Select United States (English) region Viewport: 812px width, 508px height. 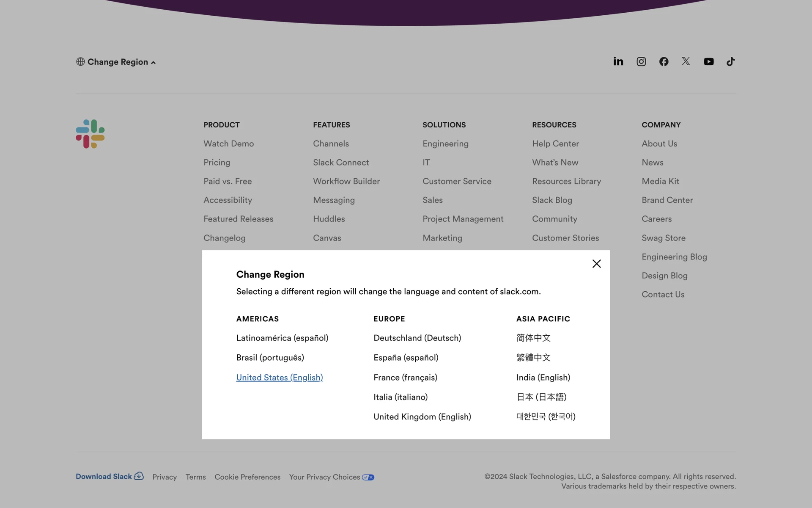[x=279, y=377]
